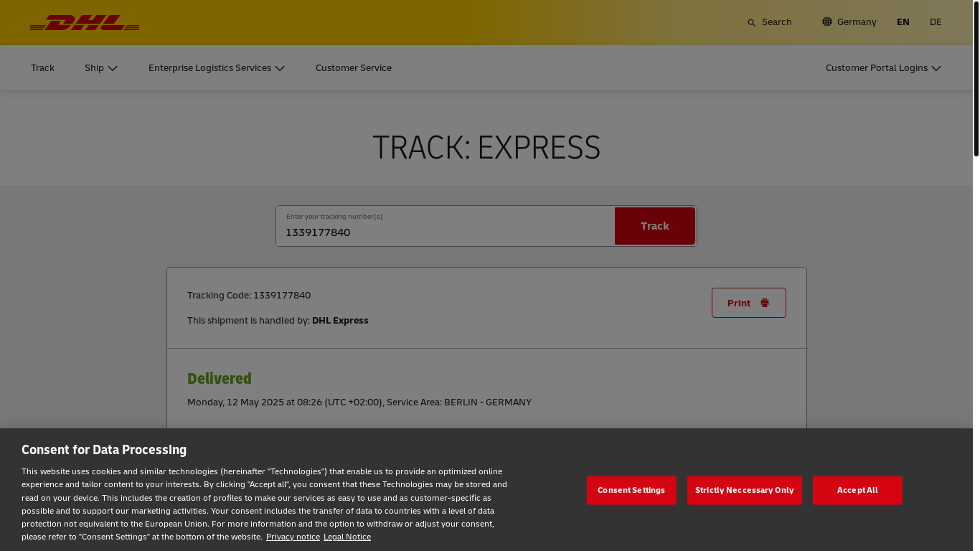The image size is (980, 551).
Task: Click the delivery date 'Monday, 12 May 2025' line
Action: [359, 402]
